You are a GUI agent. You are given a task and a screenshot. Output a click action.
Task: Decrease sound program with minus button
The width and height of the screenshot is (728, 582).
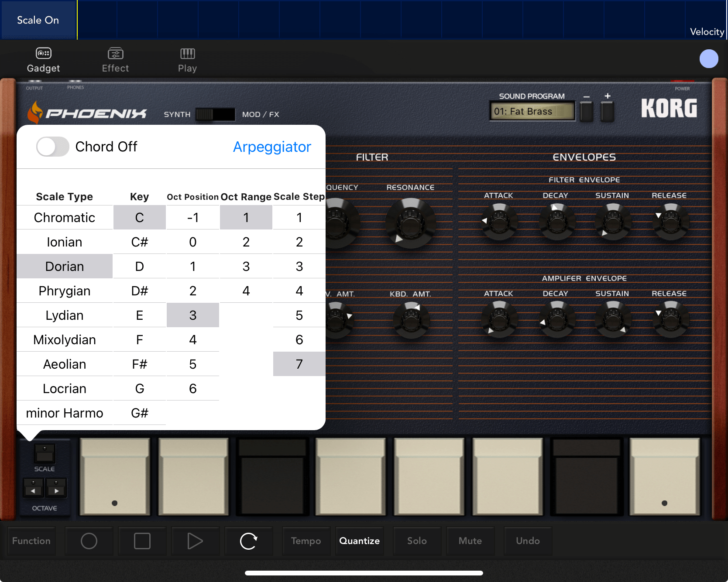pos(587,111)
